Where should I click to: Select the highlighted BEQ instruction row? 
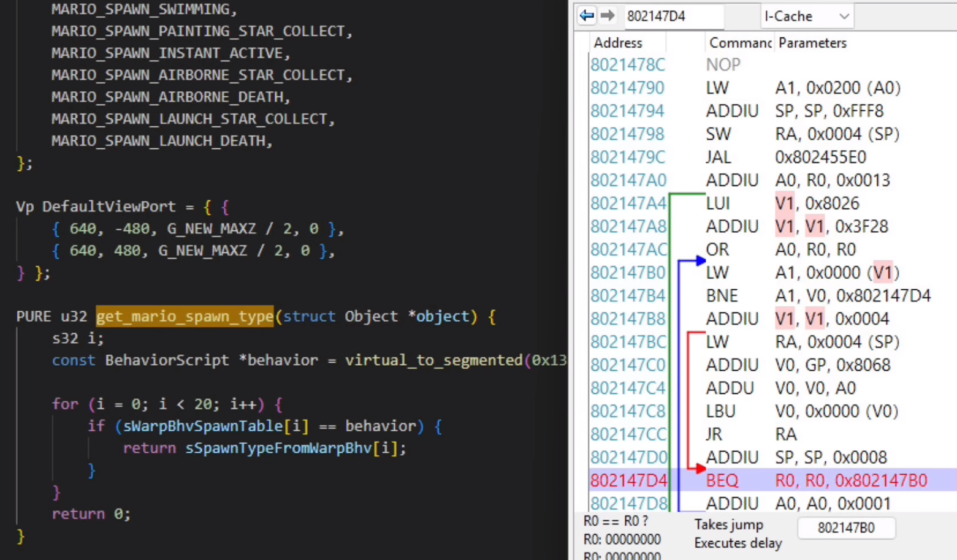coord(815,480)
